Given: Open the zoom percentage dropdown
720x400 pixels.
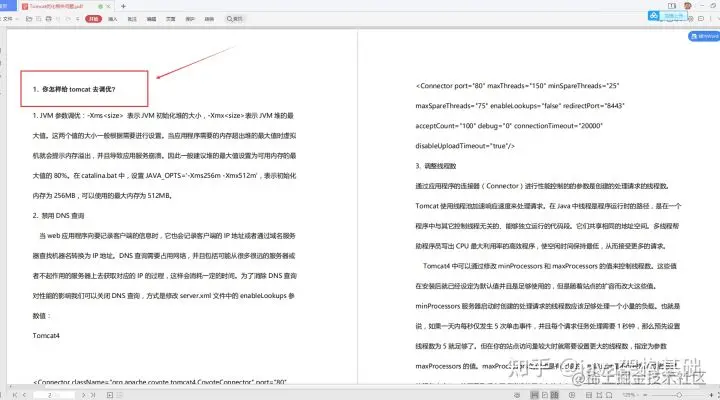Looking at the screenshot, I should click(630, 395).
